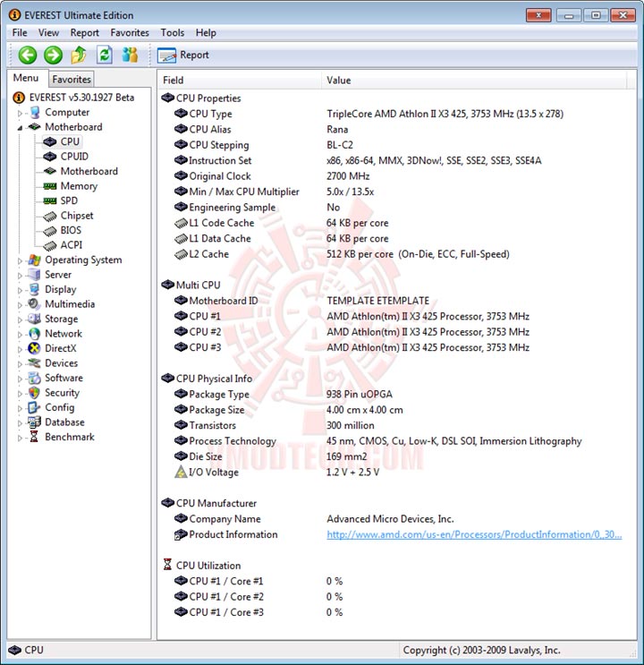Generate a Report from the toolbar

(x=183, y=55)
